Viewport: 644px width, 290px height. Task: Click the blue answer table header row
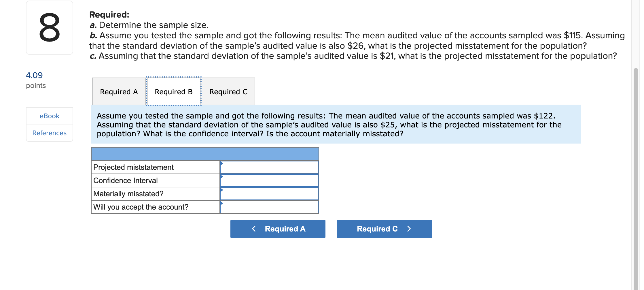204,154
